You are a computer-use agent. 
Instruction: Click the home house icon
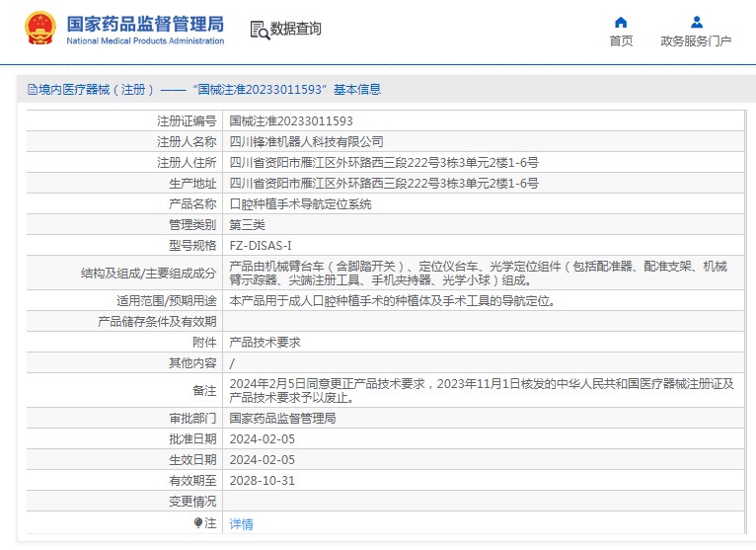pos(621,22)
